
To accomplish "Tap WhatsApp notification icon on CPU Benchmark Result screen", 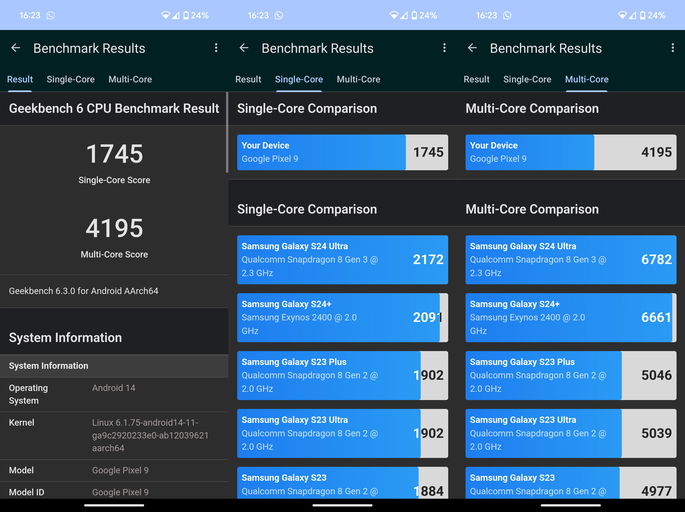I will point(50,16).
